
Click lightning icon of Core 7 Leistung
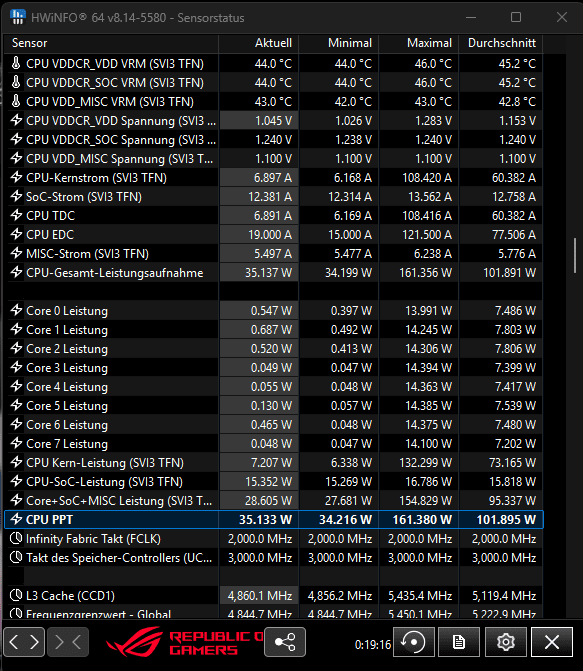point(16,443)
